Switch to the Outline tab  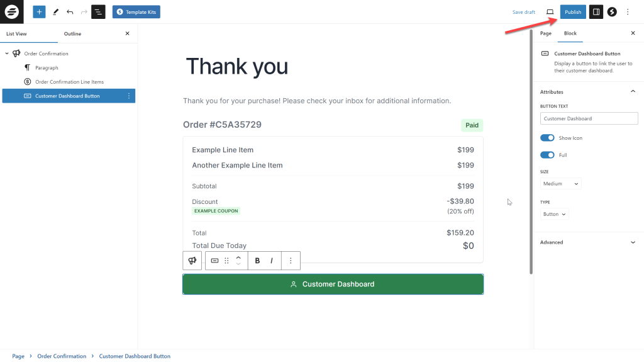pyautogui.click(x=72, y=34)
